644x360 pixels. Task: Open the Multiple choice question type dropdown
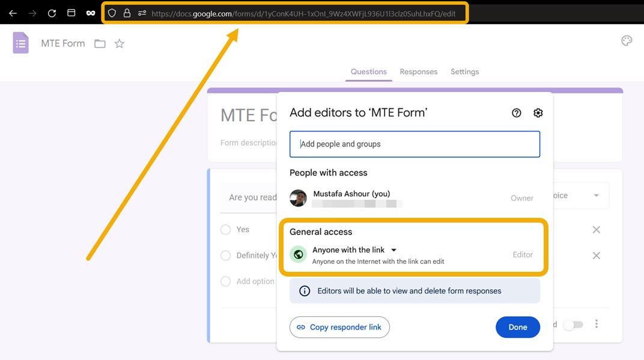tap(596, 195)
